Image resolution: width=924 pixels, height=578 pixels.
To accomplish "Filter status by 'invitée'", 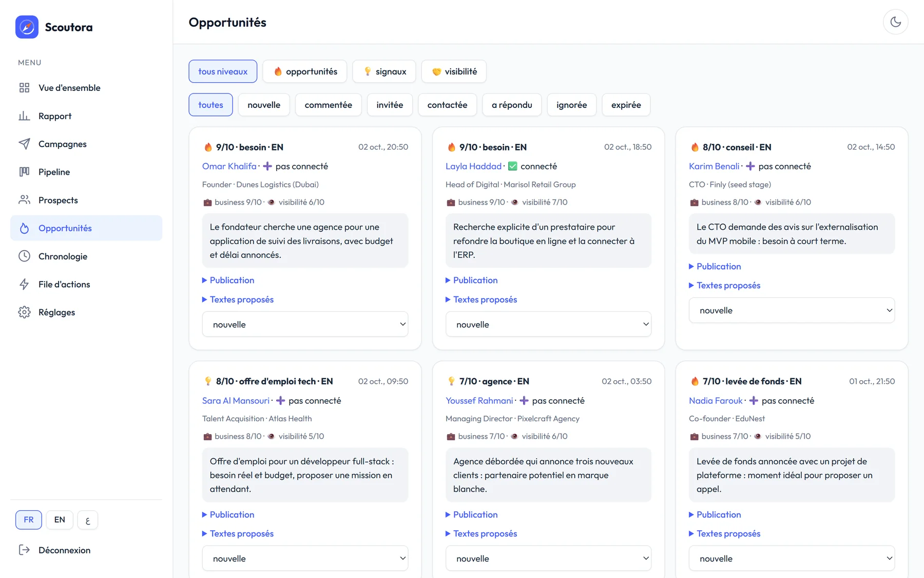I will pos(390,105).
